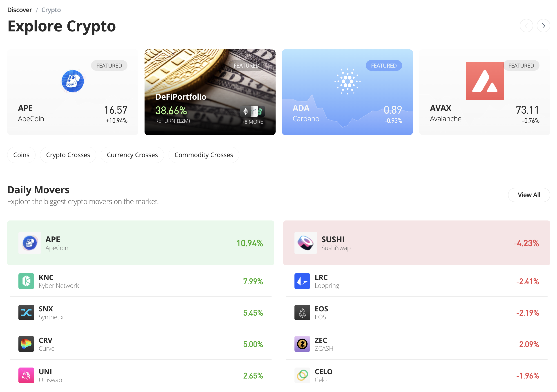The width and height of the screenshot is (557, 392).
Task: Click the Loopring LRC icon
Action: (x=302, y=281)
